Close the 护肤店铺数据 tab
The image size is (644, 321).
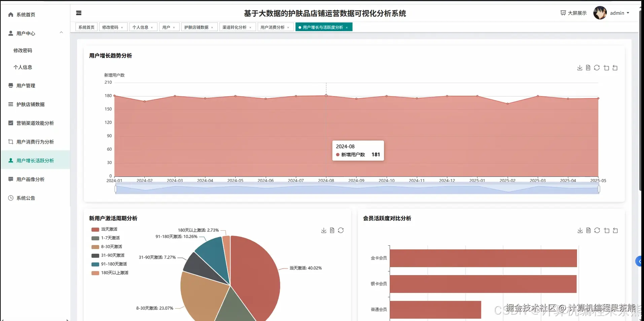pyautogui.click(x=212, y=28)
